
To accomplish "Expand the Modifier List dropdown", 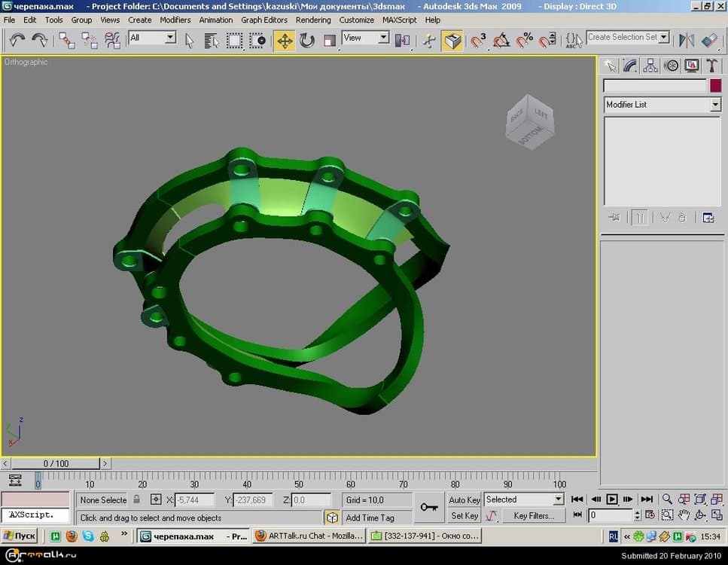I will [715, 105].
